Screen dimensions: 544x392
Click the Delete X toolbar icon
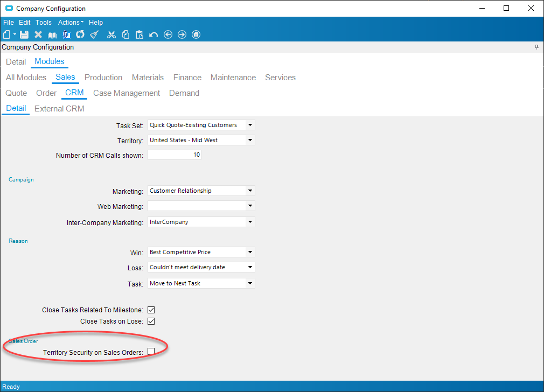tap(38, 34)
